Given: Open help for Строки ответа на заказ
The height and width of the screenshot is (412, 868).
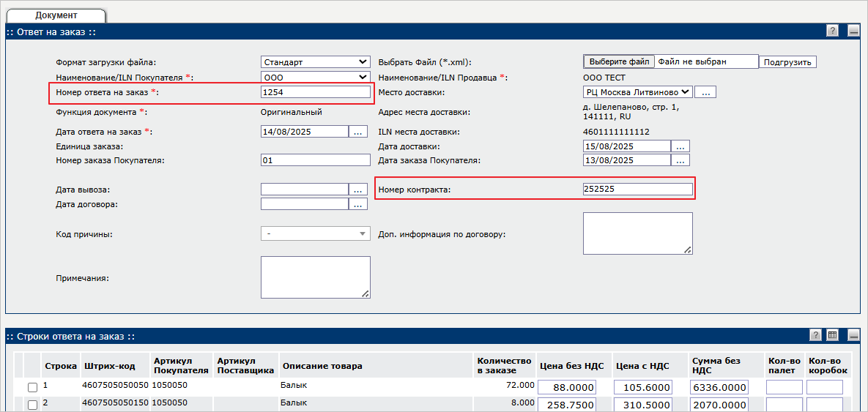Looking at the screenshot, I should (x=815, y=335).
